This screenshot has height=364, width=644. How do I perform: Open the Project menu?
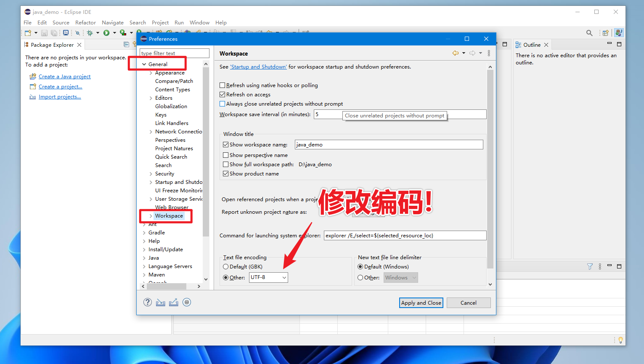click(160, 22)
